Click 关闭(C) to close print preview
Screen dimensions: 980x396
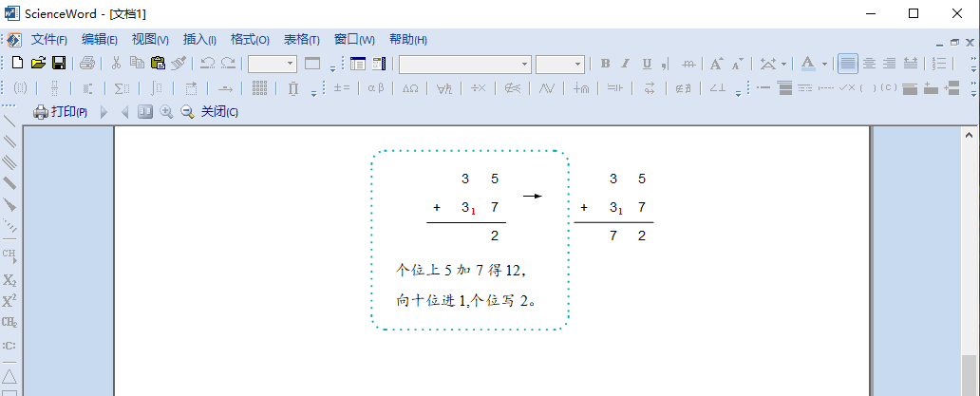[219, 112]
